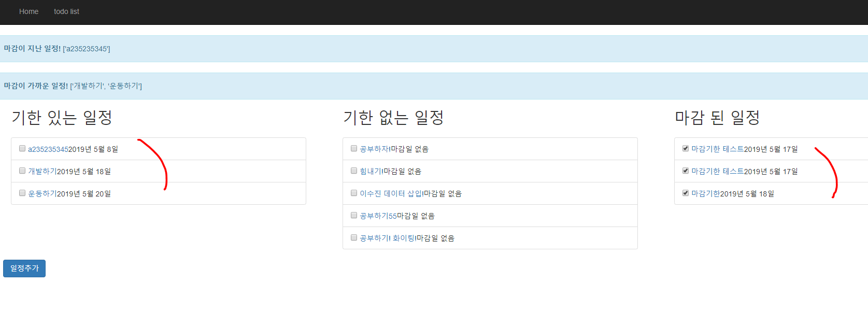868x325 pixels.
Task: Open the 운동하기 task link
Action: (42, 194)
